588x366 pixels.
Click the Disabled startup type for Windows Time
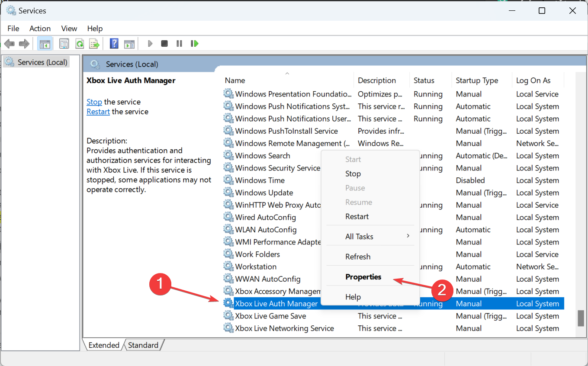click(x=470, y=180)
